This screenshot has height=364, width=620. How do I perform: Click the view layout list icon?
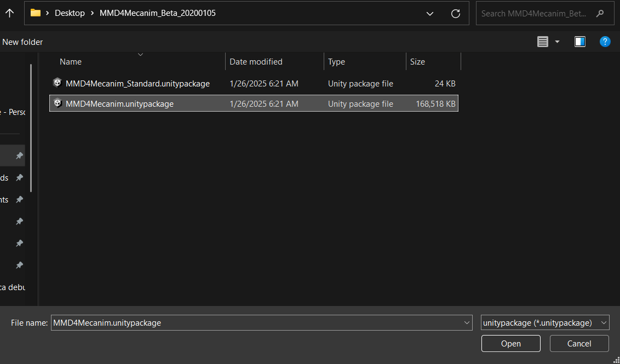click(542, 42)
